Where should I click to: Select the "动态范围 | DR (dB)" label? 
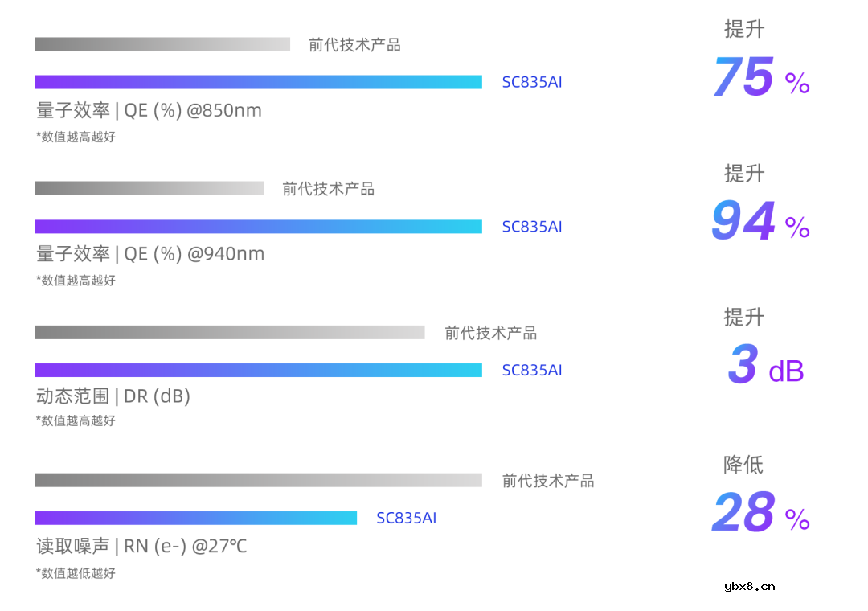click(x=113, y=396)
